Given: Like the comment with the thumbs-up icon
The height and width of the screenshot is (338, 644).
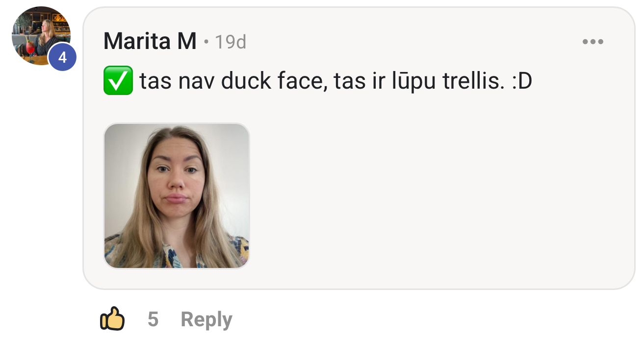Looking at the screenshot, I should coord(112,319).
